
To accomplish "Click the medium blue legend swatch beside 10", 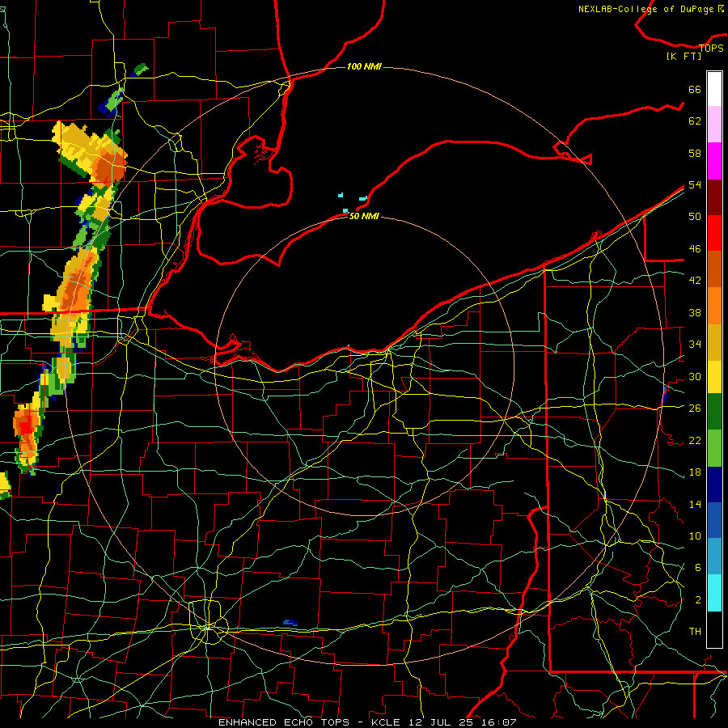I will coord(714,520).
